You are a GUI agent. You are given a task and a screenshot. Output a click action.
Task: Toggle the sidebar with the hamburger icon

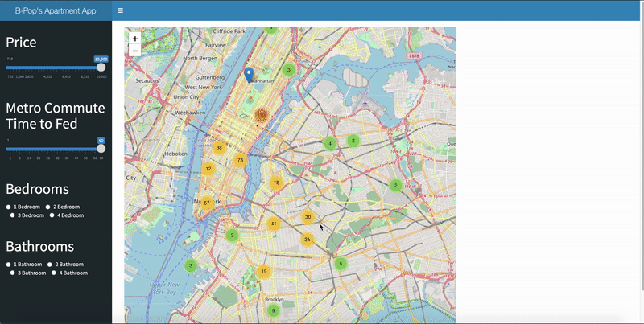(x=120, y=10)
